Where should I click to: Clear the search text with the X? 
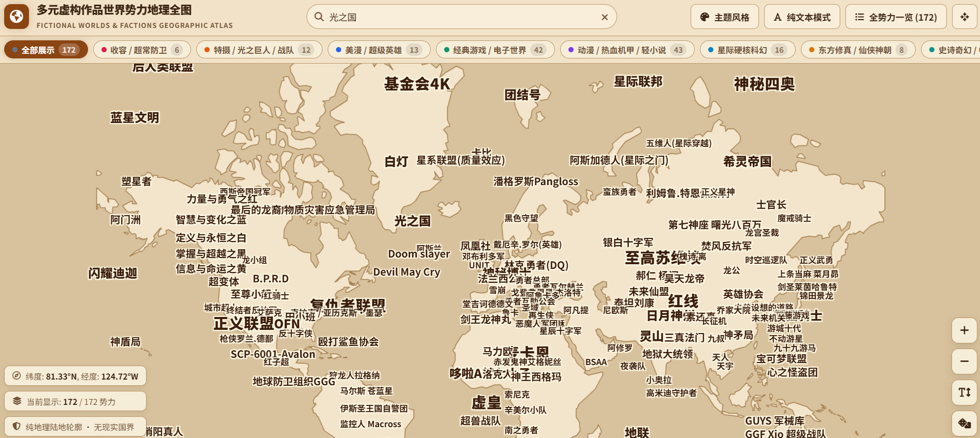(x=604, y=17)
